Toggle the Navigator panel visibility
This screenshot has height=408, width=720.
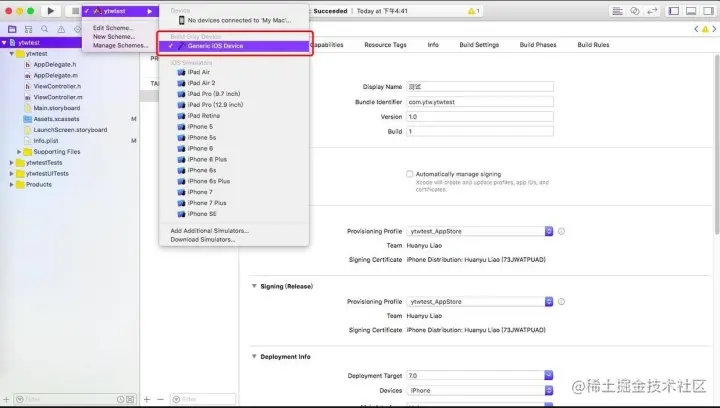click(674, 11)
